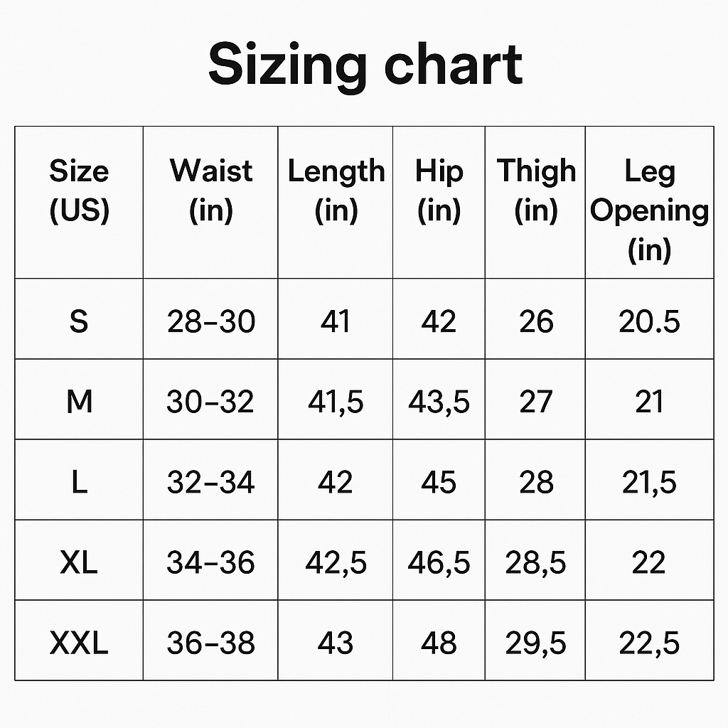Select the "Leg Opening (in)" header

[x=650, y=210]
